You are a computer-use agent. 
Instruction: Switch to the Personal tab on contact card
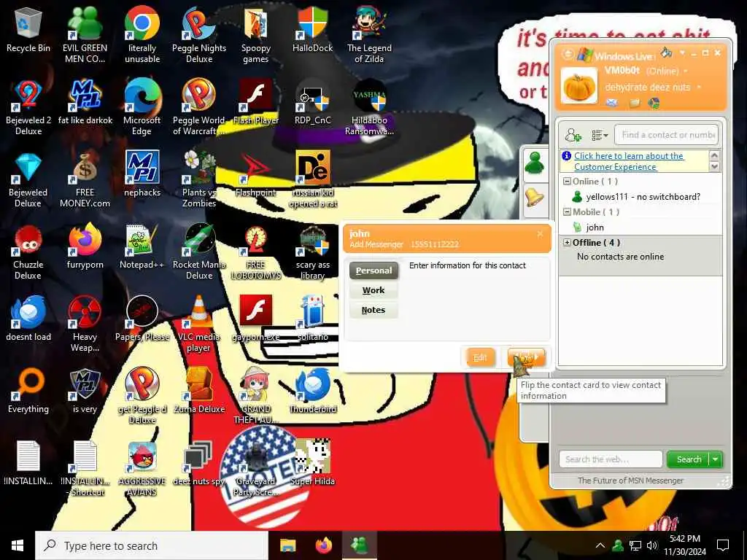point(373,271)
